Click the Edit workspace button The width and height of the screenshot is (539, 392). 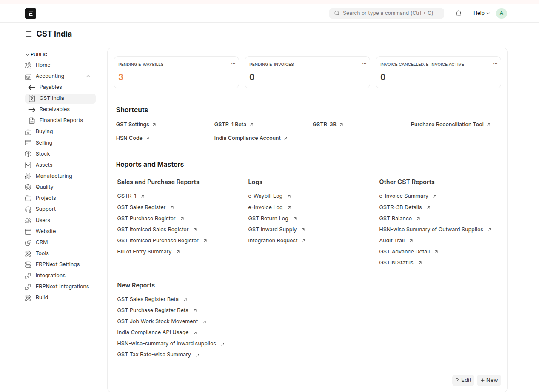[x=463, y=380]
